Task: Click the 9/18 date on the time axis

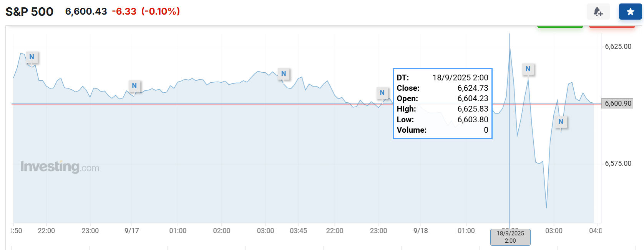Action: tap(421, 231)
